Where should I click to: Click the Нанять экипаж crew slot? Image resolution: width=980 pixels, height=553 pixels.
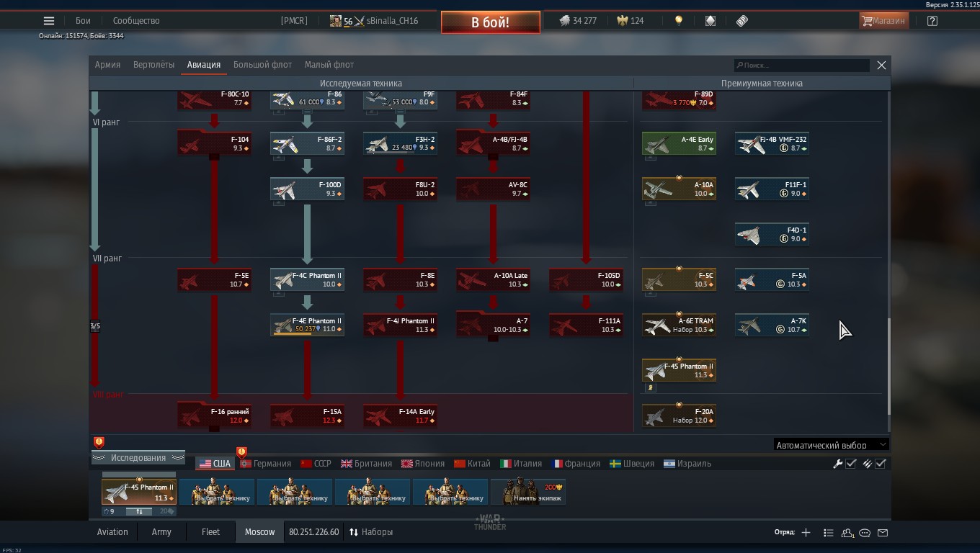pos(527,492)
